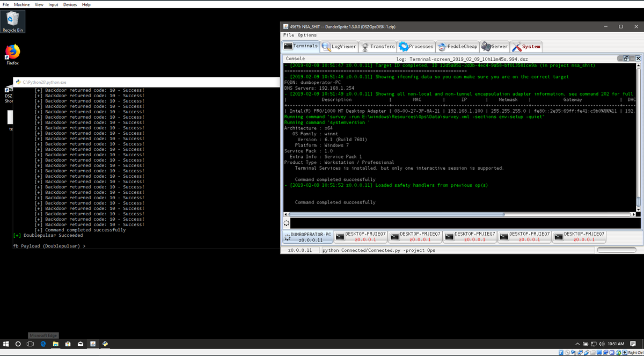The width and height of the screenshot is (644, 356).
Task: Expand hidden system tray icons
Action: [577, 344]
